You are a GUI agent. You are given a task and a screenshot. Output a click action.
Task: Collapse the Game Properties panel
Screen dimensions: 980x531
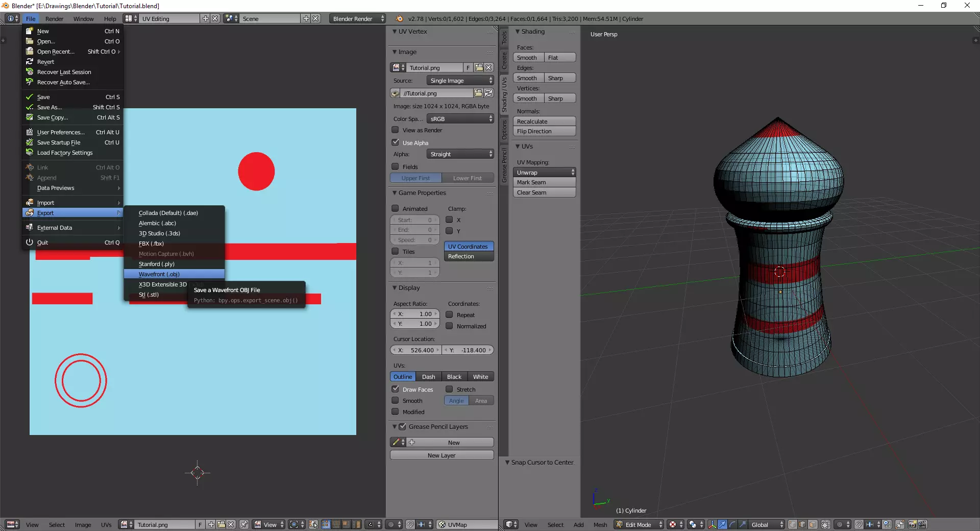coord(395,193)
